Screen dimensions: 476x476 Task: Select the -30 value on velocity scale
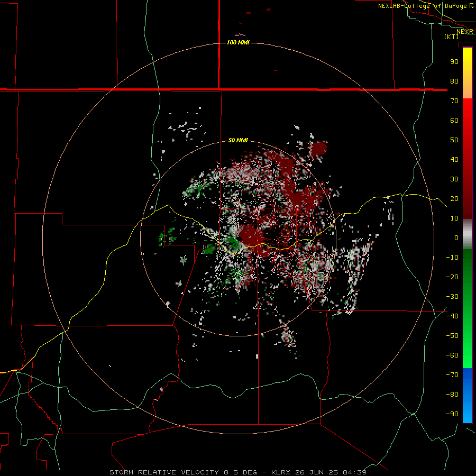(x=452, y=297)
